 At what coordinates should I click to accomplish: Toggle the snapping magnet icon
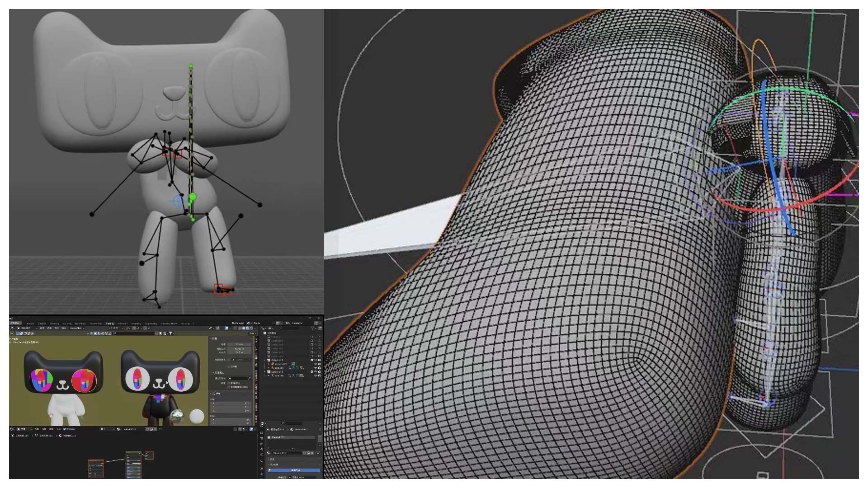tap(134, 328)
